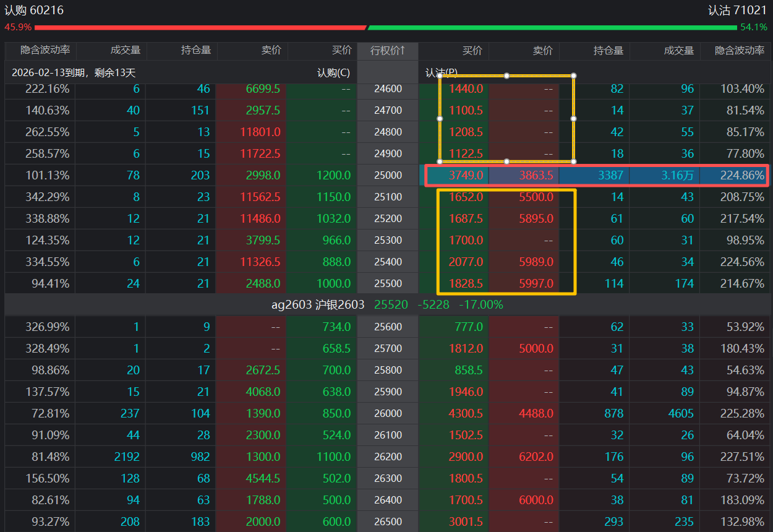Click the put bid price 3749.0
This screenshot has width=773, height=532.
[x=466, y=175]
